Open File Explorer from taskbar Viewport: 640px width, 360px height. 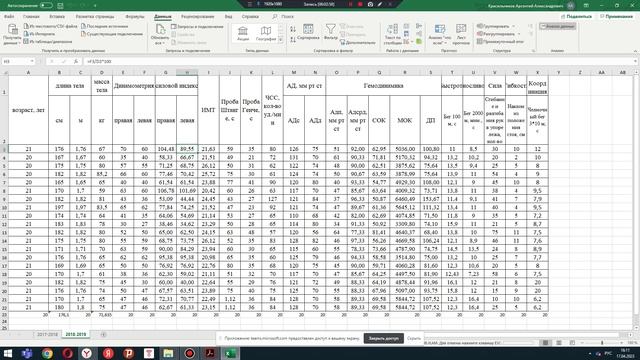coord(168,353)
